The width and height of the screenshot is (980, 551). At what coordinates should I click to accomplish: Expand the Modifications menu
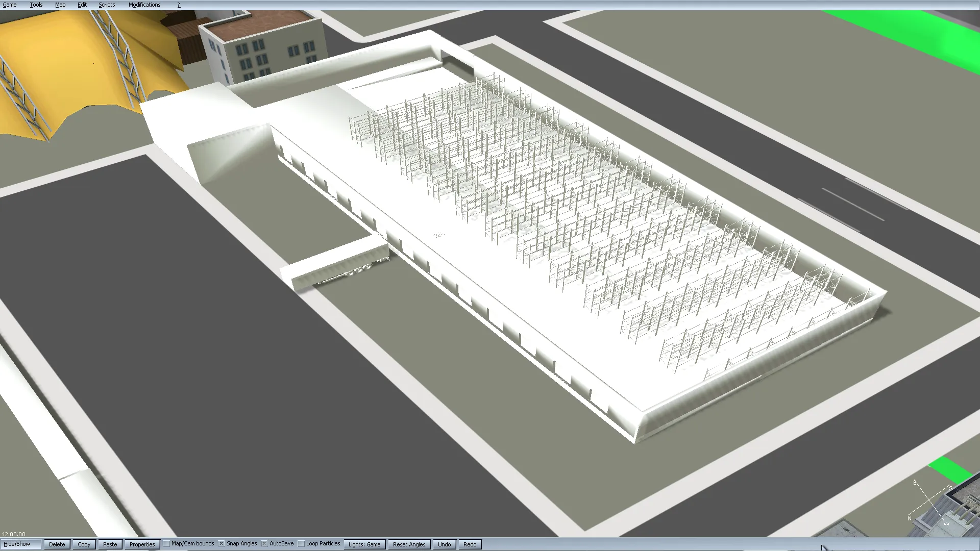pyautogui.click(x=144, y=5)
